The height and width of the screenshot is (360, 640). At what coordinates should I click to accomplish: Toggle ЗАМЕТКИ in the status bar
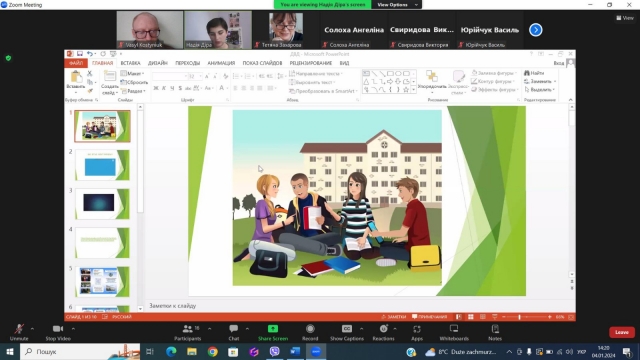pos(393,317)
